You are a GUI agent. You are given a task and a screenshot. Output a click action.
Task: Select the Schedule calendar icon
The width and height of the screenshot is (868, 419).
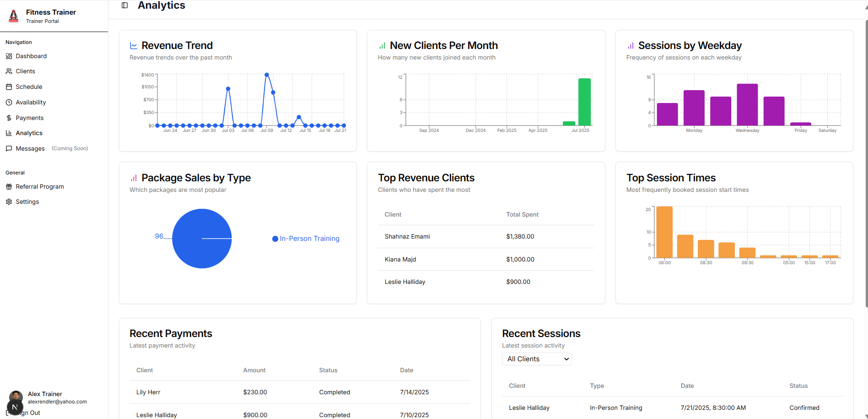(9, 87)
